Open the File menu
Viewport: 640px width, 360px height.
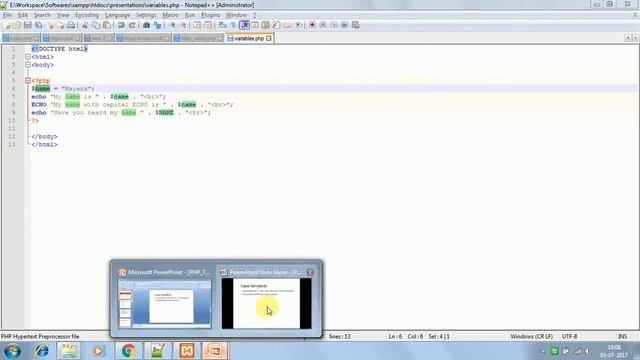tap(7, 15)
